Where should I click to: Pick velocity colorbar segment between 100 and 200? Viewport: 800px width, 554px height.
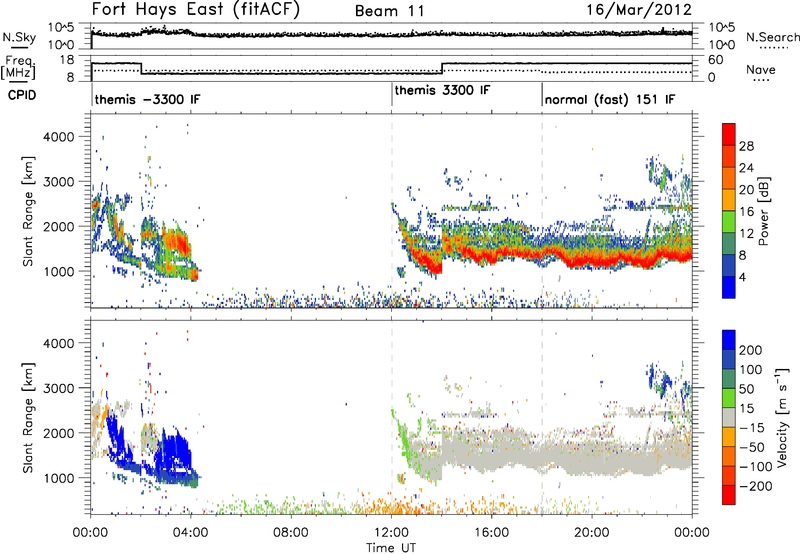point(729,360)
